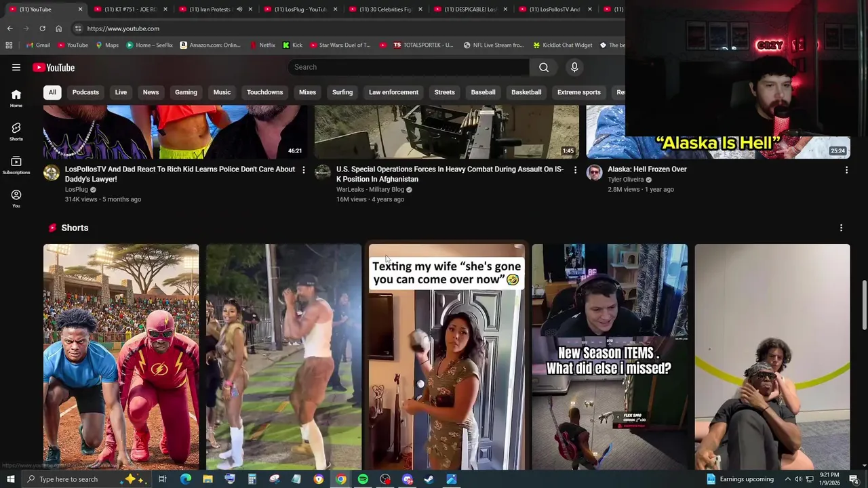Select the Music filter chip

pyautogui.click(x=222, y=92)
